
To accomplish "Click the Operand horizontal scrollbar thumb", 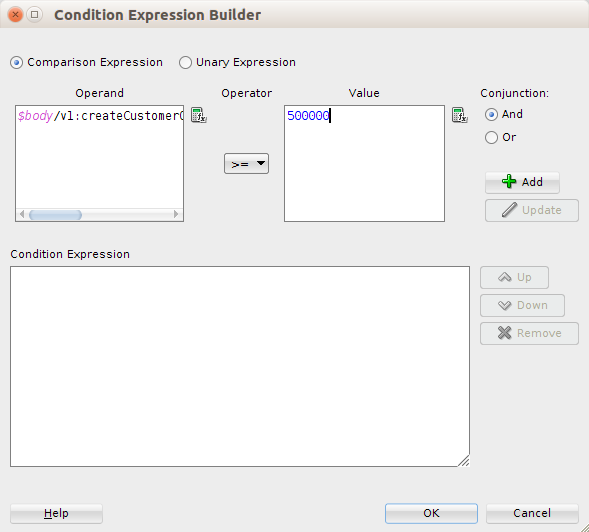I will coord(56,215).
